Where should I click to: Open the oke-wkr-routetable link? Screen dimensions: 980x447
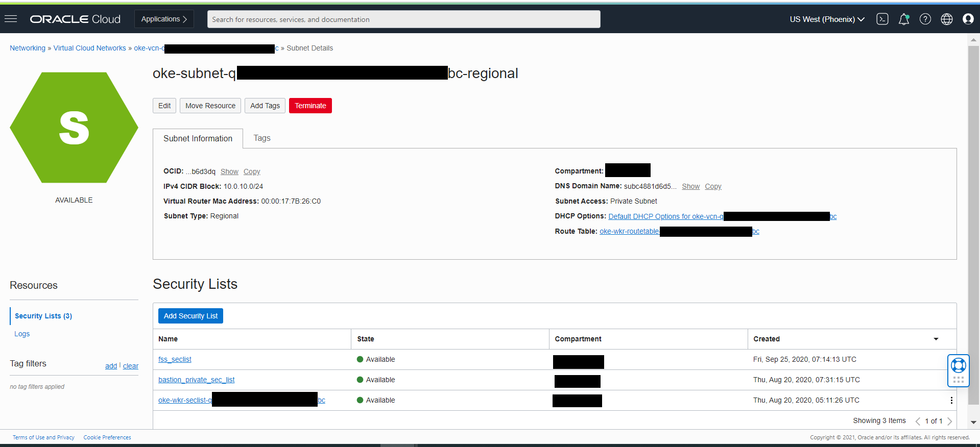click(x=679, y=231)
